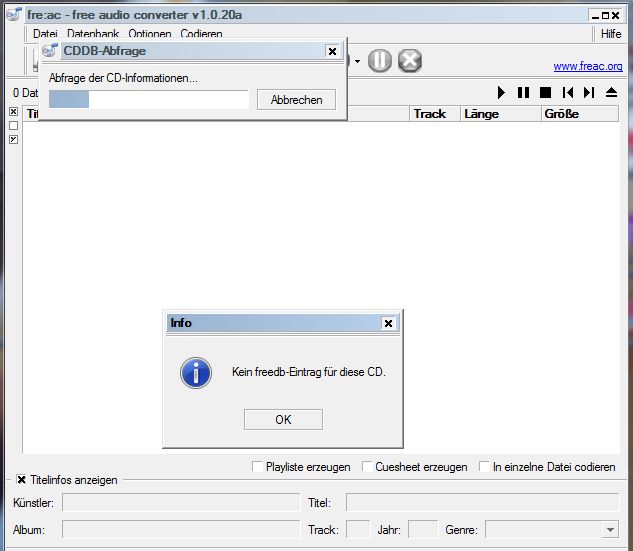Open the encoder dropdown arrow in toolbar
This screenshot has width=633, height=551.
357,61
